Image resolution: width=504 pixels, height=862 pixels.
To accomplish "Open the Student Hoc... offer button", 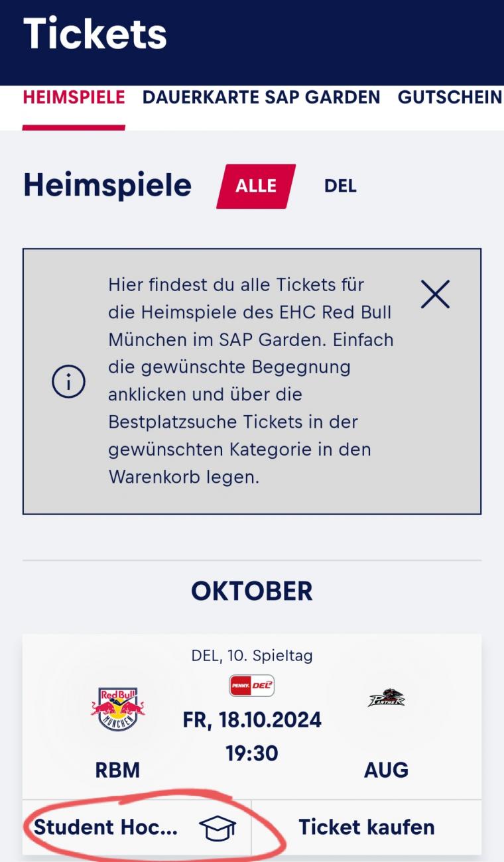I will click(106, 828).
